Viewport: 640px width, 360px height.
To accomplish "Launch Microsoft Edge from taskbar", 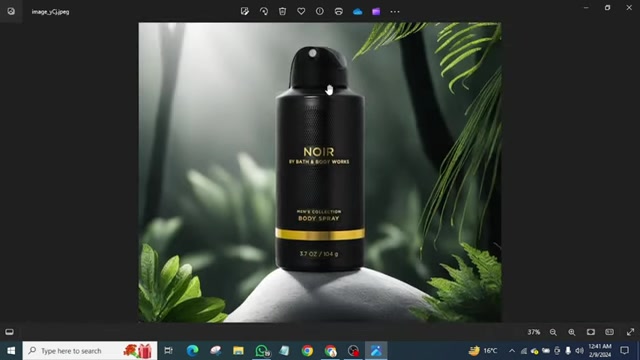I will (192, 351).
